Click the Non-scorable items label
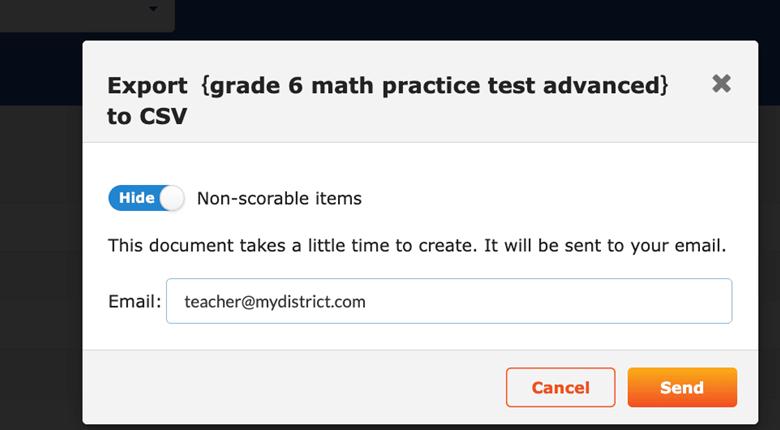 coord(279,198)
